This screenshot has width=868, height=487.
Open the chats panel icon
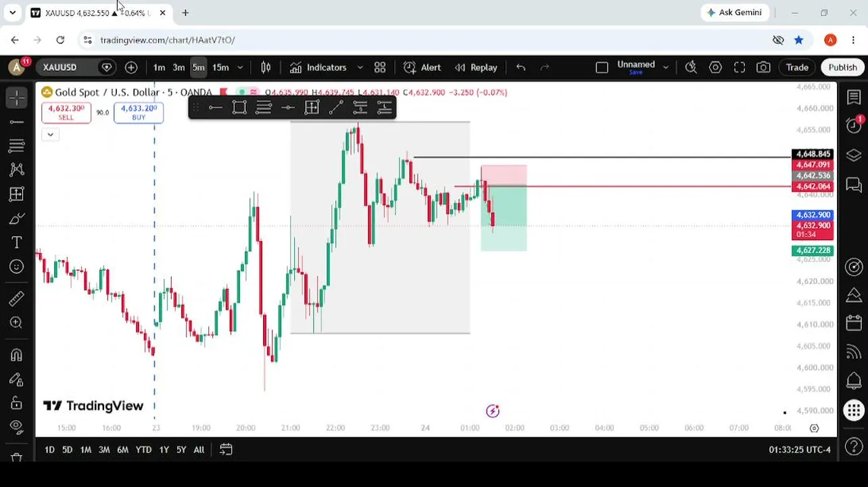pos(854,185)
